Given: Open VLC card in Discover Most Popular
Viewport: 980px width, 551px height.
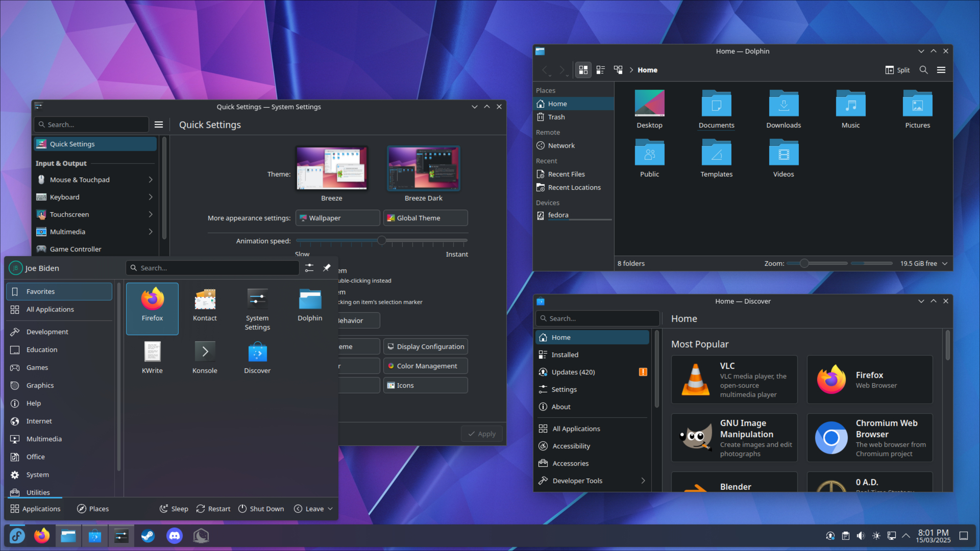Looking at the screenshot, I should click(734, 380).
